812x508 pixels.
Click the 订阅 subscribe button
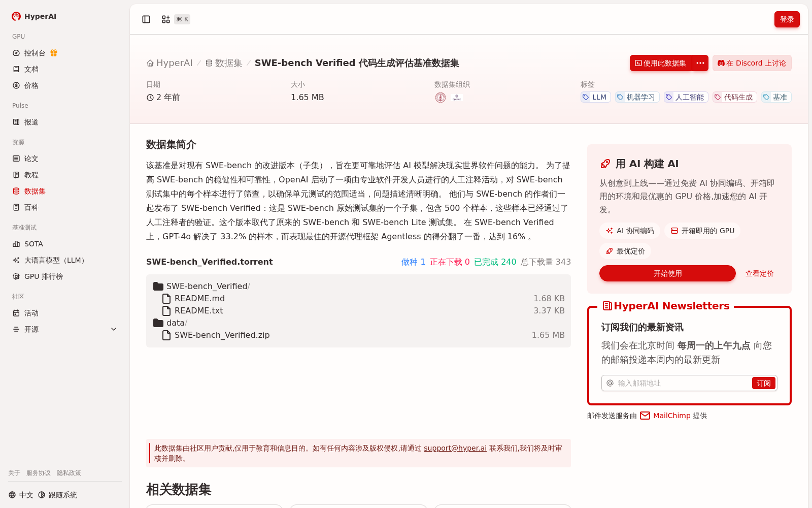(x=764, y=383)
